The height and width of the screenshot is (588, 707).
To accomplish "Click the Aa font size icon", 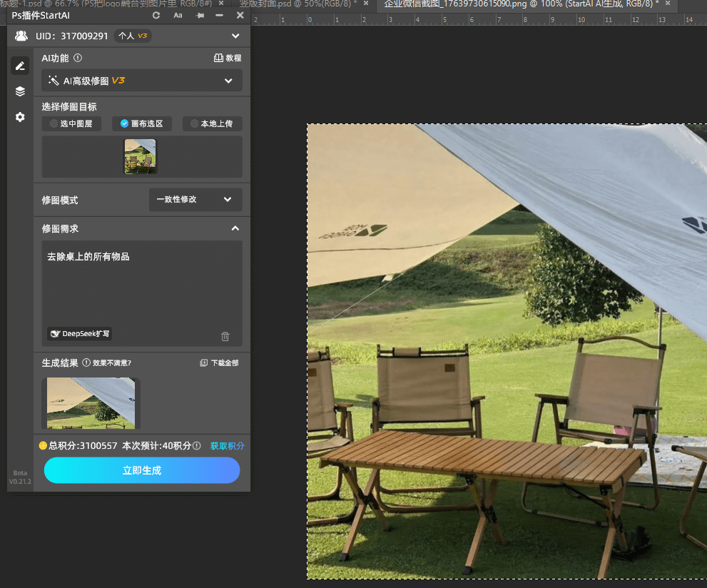I will pos(178,15).
